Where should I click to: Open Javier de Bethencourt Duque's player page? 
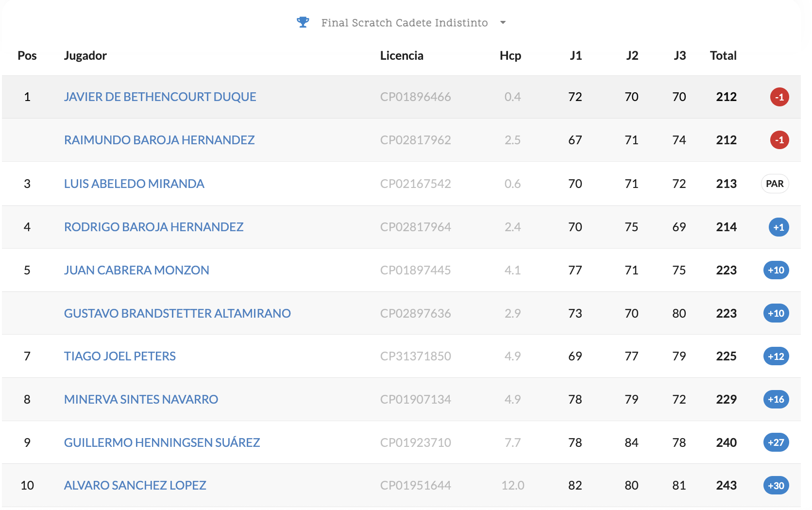pyautogui.click(x=160, y=97)
